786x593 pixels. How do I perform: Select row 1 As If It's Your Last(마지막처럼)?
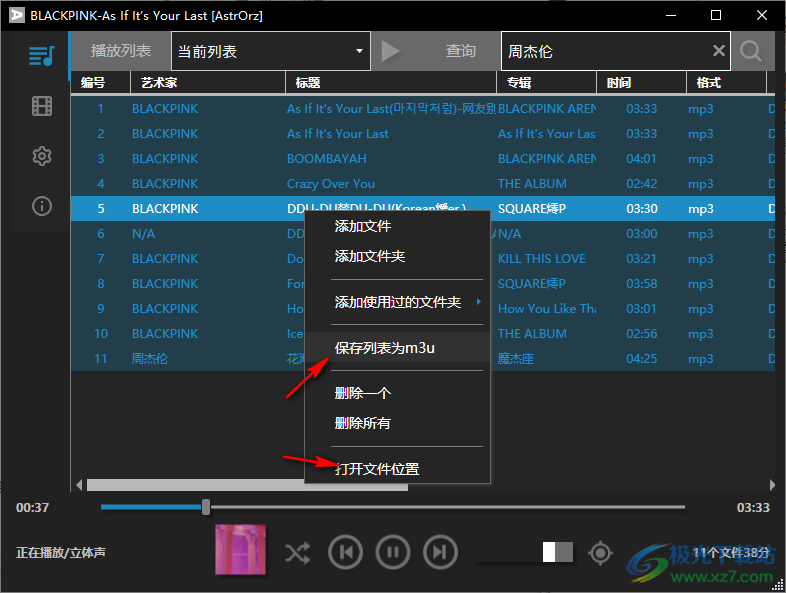point(423,108)
